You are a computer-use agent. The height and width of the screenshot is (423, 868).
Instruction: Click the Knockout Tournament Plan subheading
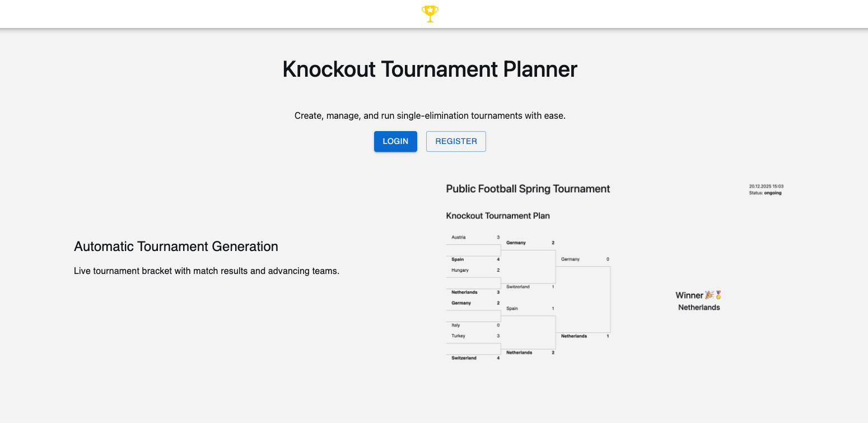(x=498, y=216)
